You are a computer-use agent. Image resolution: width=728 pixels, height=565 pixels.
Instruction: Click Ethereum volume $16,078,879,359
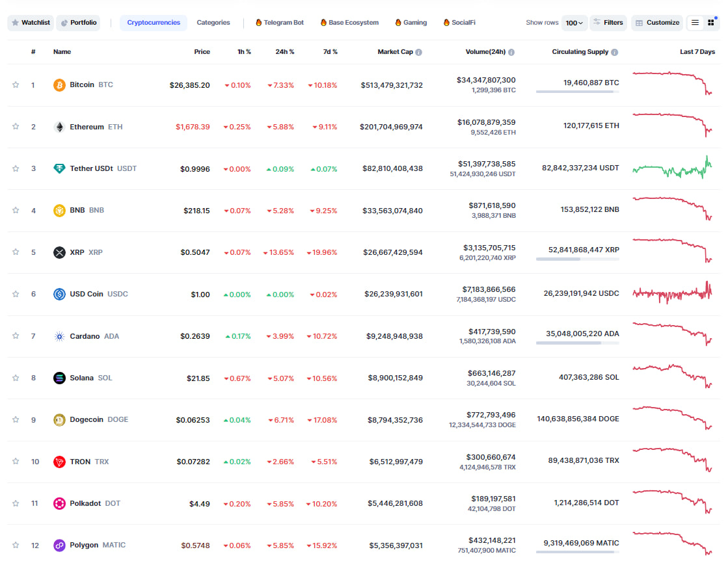[x=486, y=122]
